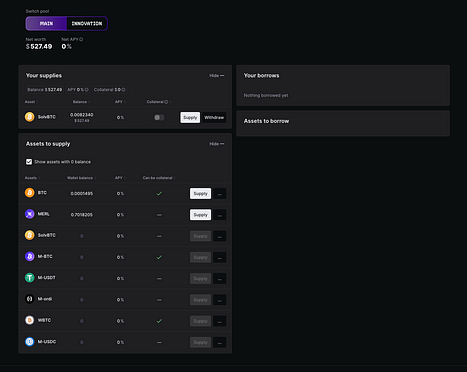
Task: Click the Nothing borrowed yet text
Action: [x=266, y=95]
